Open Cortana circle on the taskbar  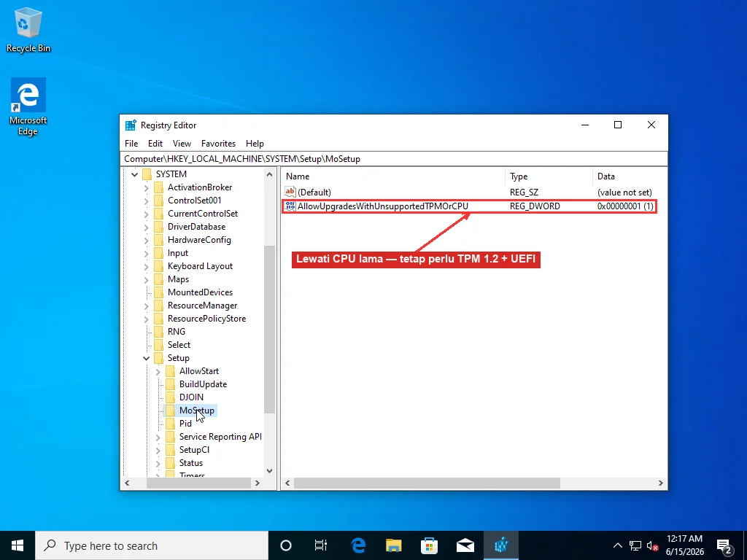286,545
